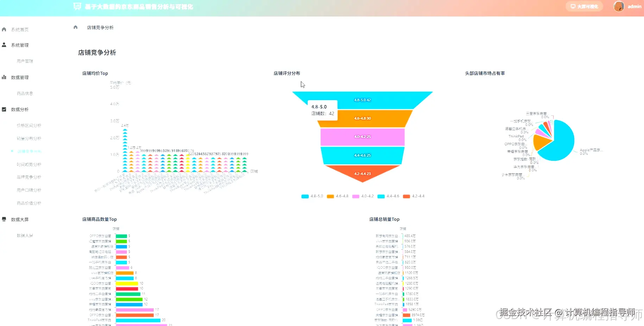Expand the 系统管理 sidebar section
Image resolution: width=644 pixels, height=326 pixels.
20,45
